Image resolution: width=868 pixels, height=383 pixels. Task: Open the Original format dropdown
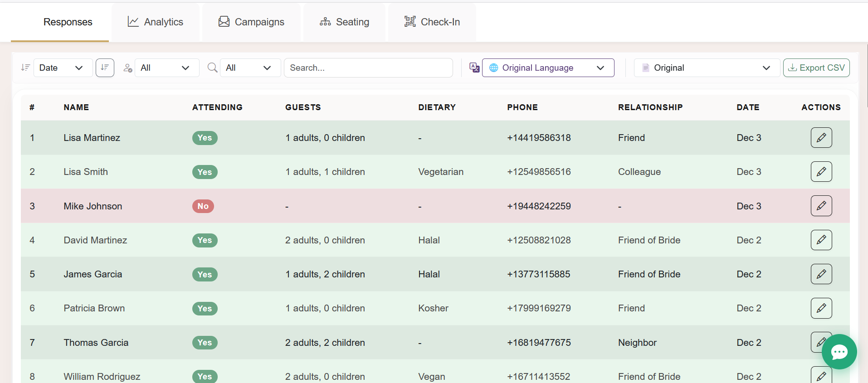pyautogui.click(x=707, y=68)
